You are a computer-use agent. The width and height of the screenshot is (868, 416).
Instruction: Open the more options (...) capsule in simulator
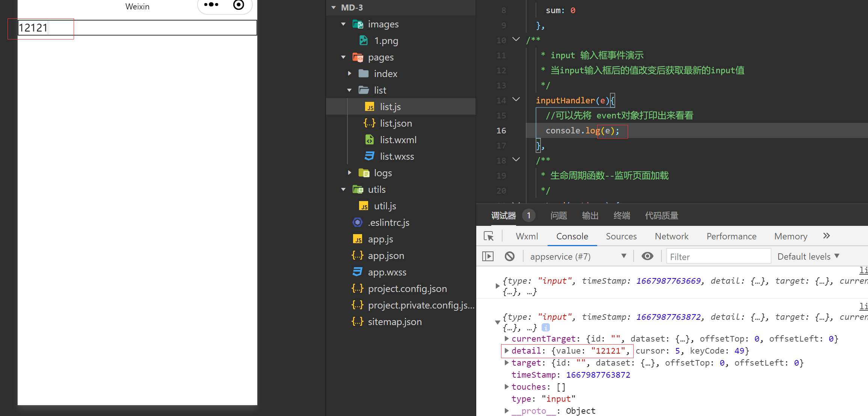click(211, 5)
